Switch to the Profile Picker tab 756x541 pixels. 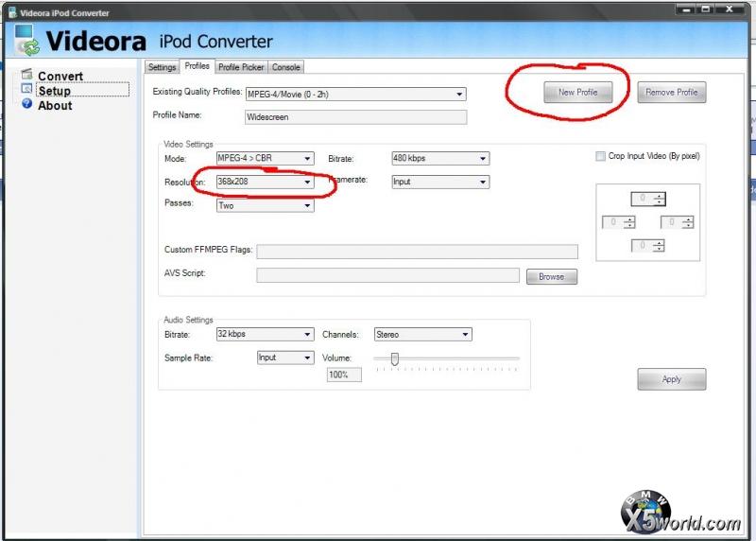241,67
